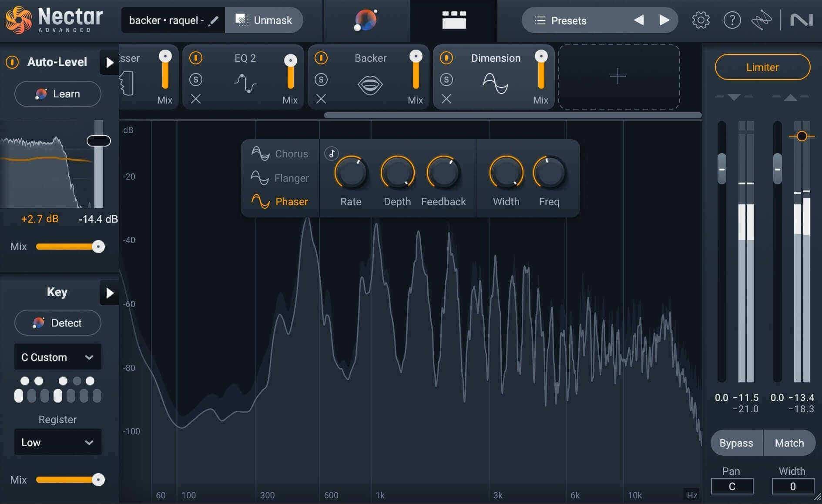Select Chorus mode
Image resolution: width=822 pixels, height=504 pixels.
click(280, 154)
